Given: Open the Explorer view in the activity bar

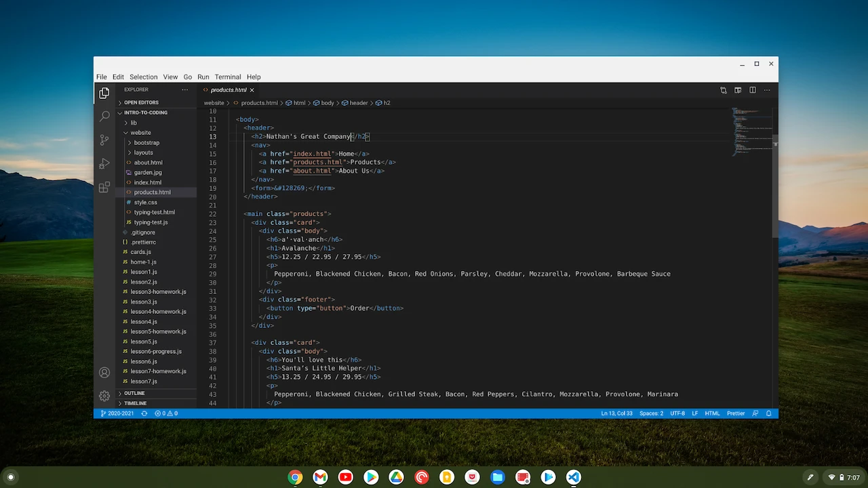Looking at the screenshot, I should point(104,93).
